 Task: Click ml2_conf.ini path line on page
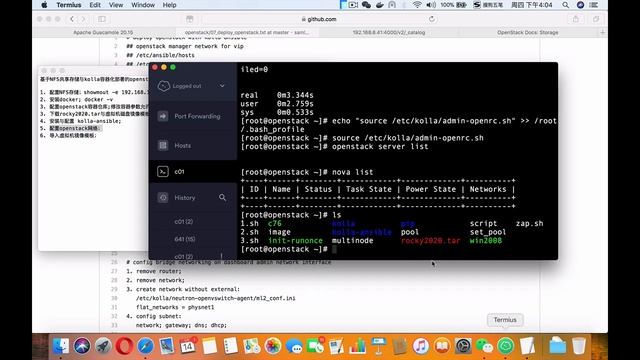point(216,298)
